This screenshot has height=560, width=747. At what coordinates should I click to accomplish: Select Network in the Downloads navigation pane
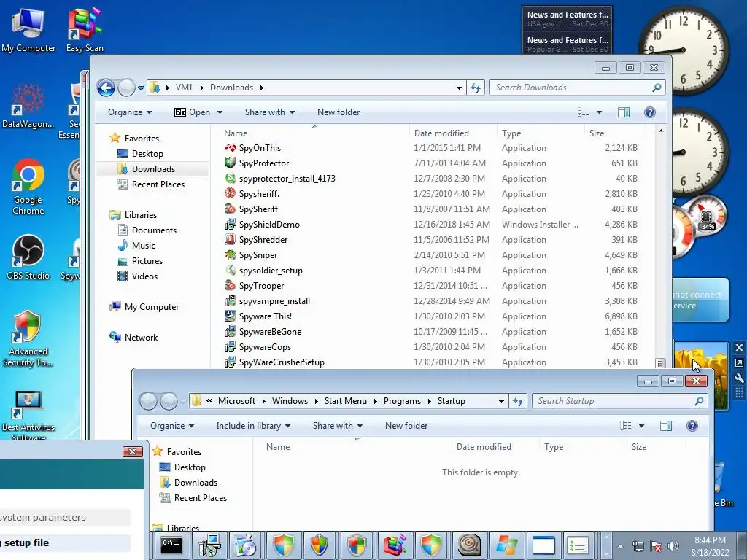coord(141,338)
